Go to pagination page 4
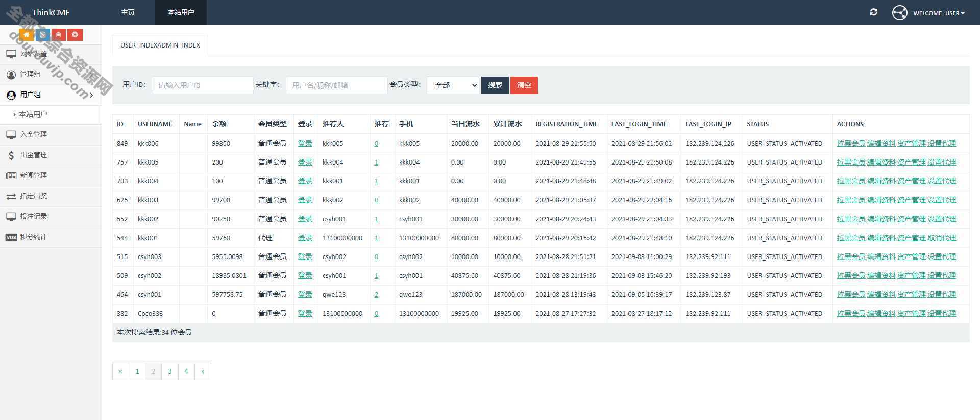 (x=186, y=371)
